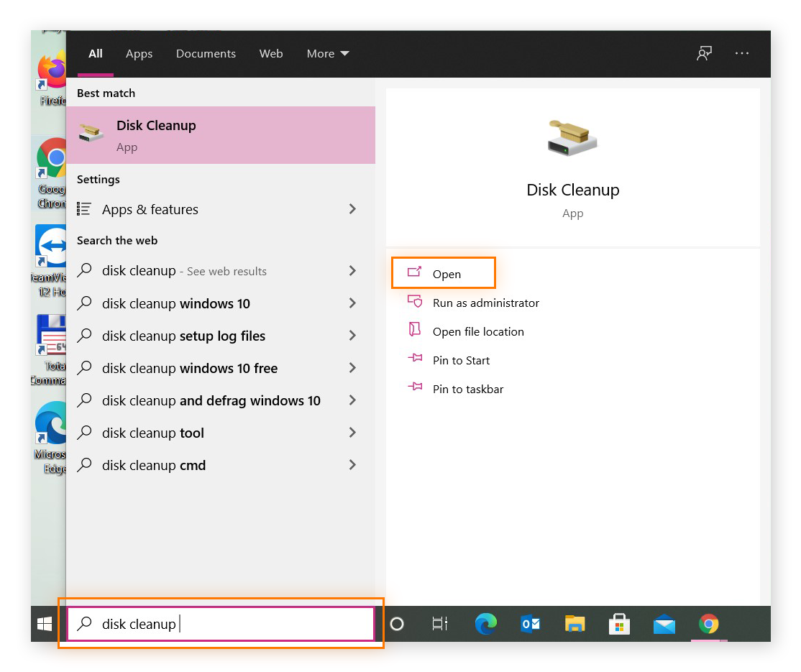Launch the Mail app from the taskbar

click(664, 624)
